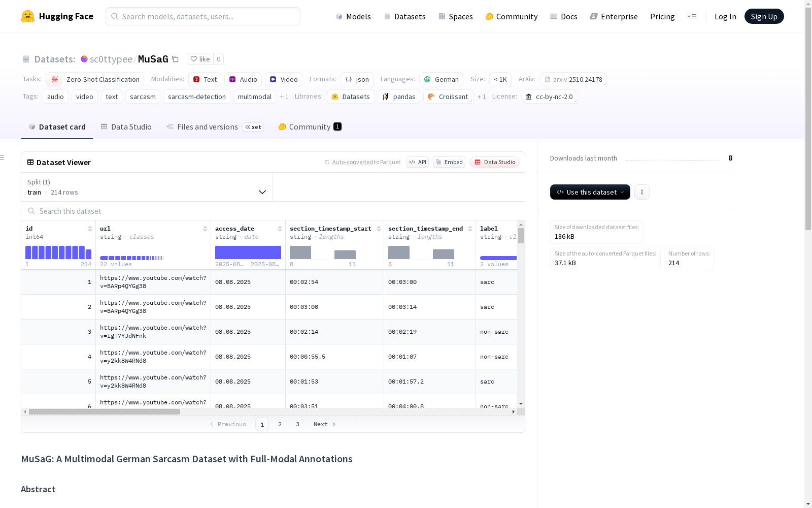
Task: Expand the +1 more tags
Action: coord(284,97)
